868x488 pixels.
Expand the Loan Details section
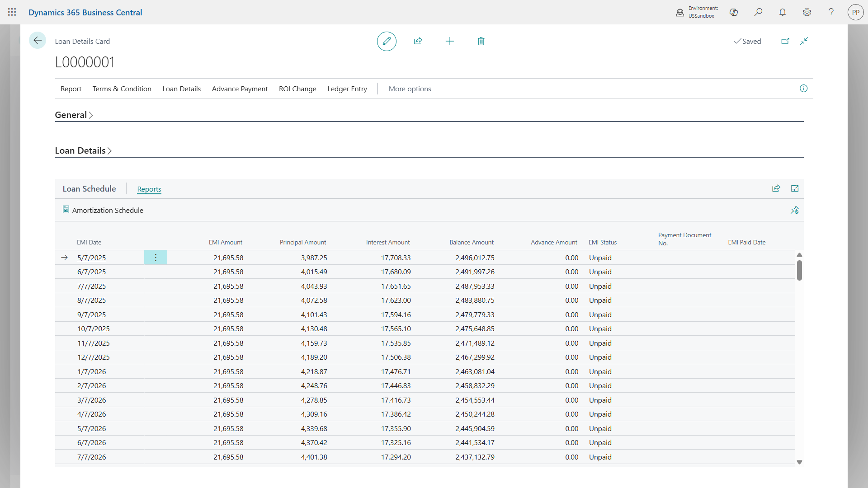83,150
